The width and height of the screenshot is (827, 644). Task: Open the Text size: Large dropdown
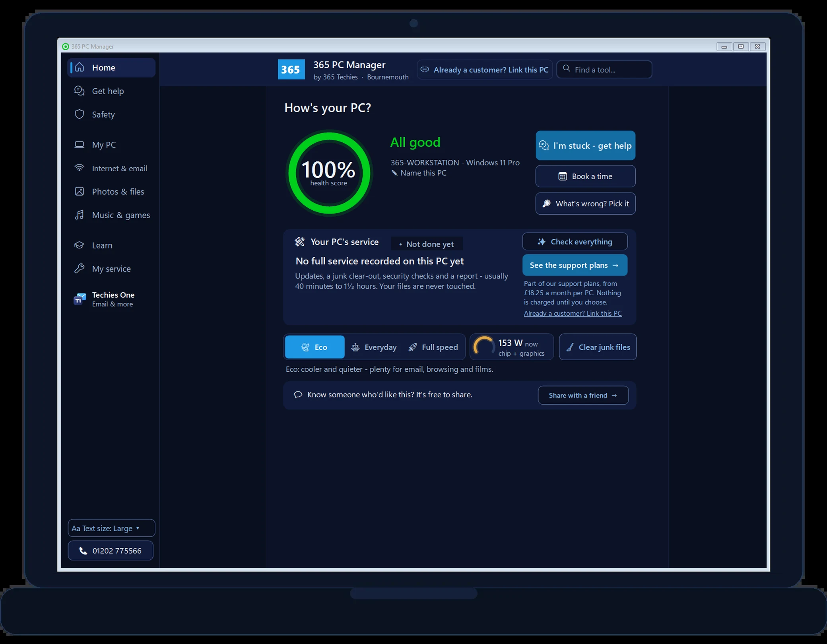[111, 528]
